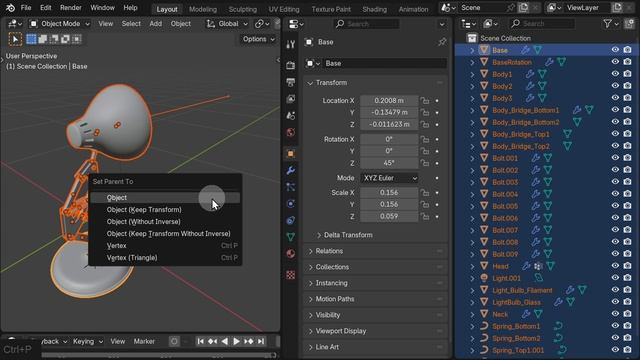Expand the Head object in outliner
640x360 pixels.
[472, 266]
